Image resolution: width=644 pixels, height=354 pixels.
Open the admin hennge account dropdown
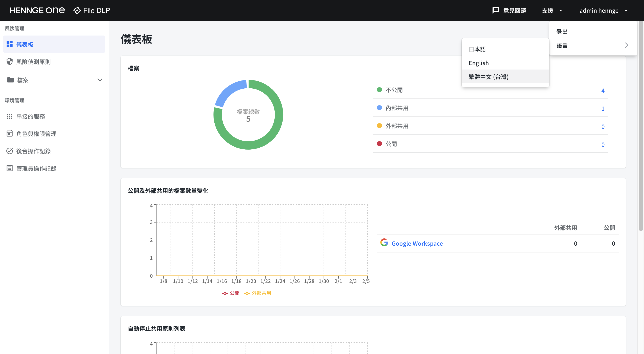pyautogui.click(x=603, y=11)
